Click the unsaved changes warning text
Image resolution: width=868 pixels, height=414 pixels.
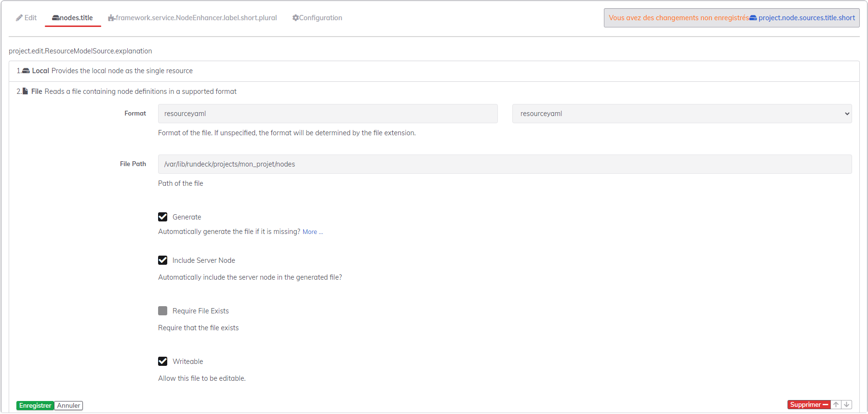[x=679, y=18]
